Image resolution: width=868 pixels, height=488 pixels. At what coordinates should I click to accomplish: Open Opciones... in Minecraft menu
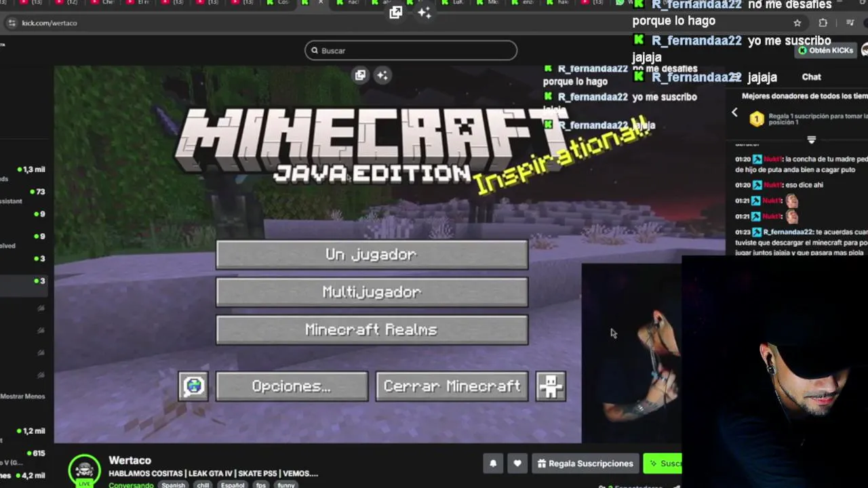pyautogui.click(x=292, y=386)
